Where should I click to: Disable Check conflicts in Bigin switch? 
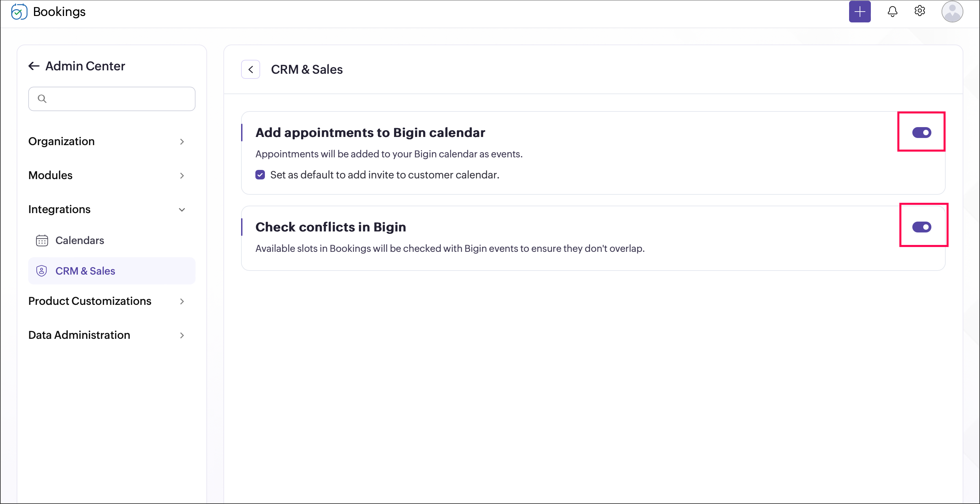[x=922, y=227]
